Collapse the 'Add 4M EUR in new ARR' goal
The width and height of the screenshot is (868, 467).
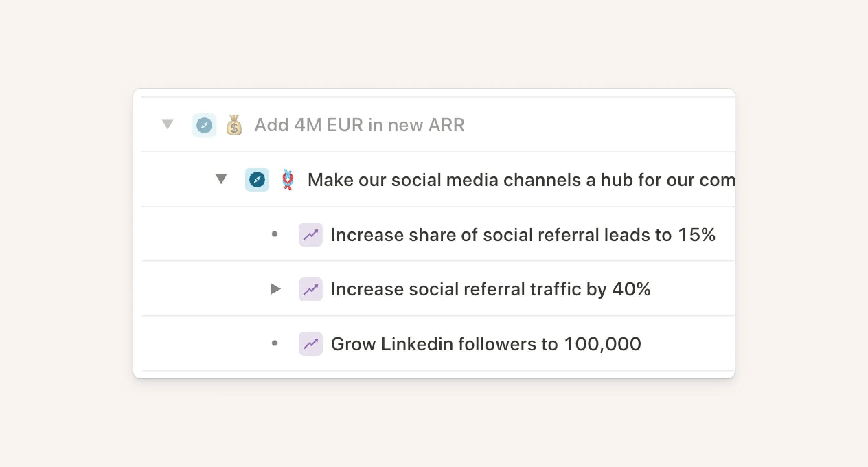click(x=168, y=124)
